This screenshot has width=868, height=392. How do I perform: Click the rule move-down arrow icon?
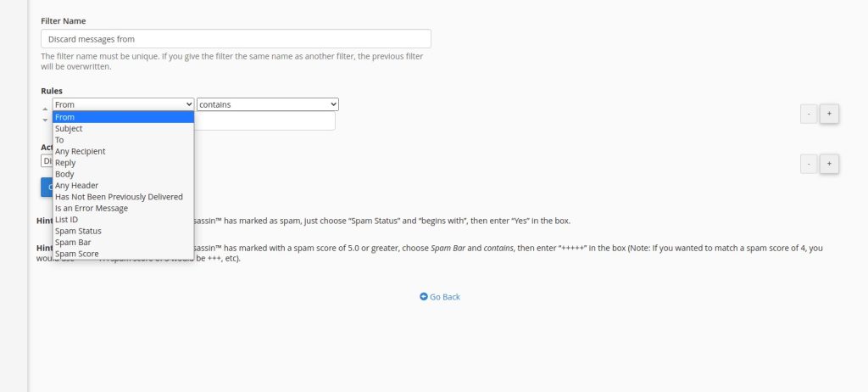(45, 120)
